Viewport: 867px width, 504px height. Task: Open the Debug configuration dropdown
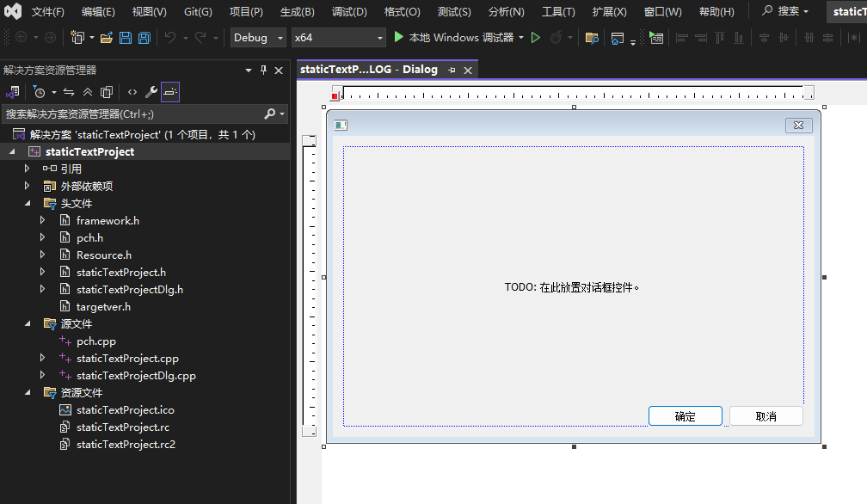pos(258,38)
